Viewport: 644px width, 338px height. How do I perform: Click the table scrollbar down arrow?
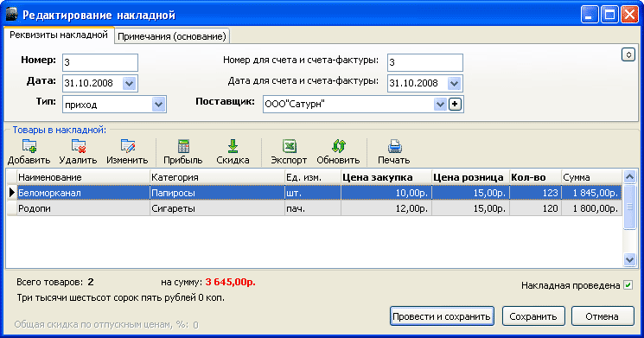tap(629, 259)
